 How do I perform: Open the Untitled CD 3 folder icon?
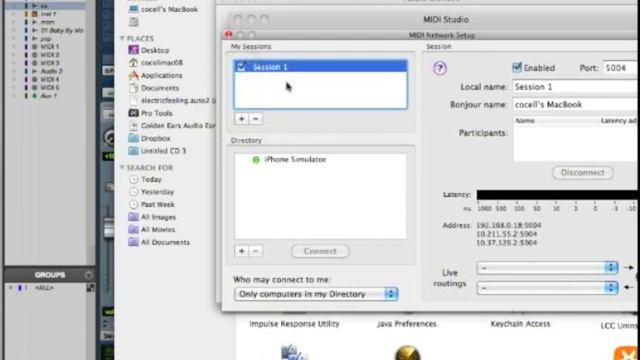point(133,151)
